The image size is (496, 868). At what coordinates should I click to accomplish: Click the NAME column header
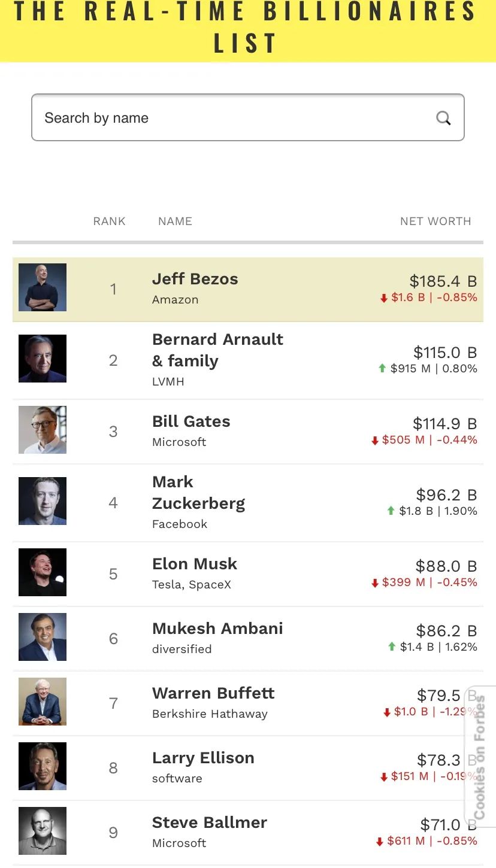point(175,221)
